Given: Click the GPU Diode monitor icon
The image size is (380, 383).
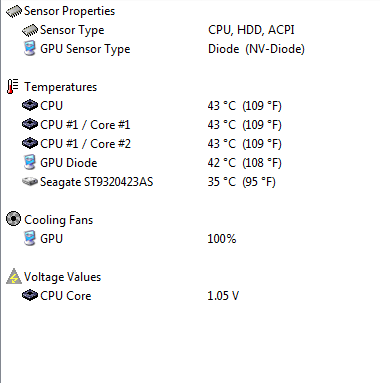Looking at the screenshot, I should [x=30, y=163].
